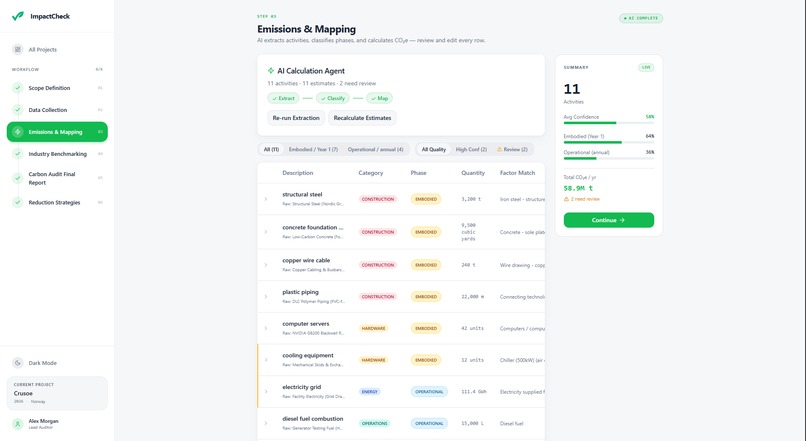Click the Scope Definition step check icon

[x=18, y=88]
